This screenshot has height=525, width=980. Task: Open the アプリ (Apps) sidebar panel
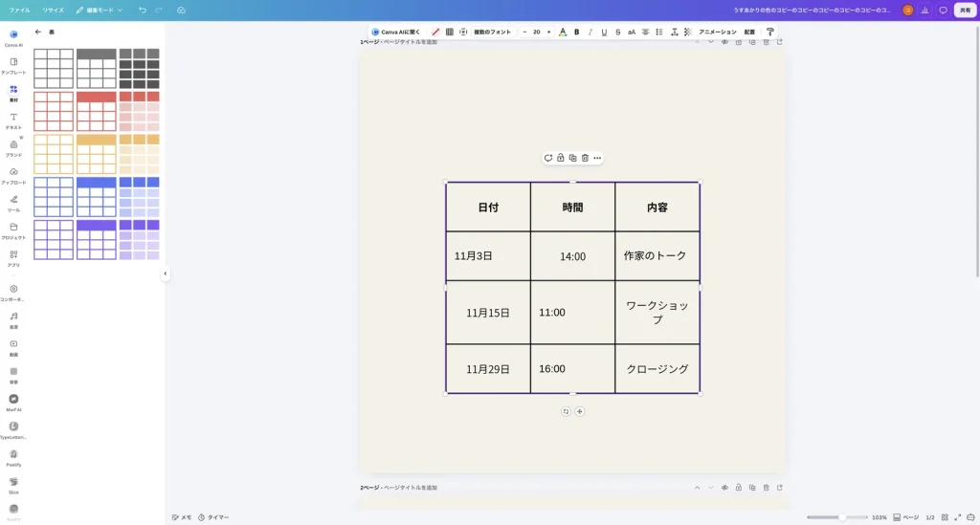pyautogui.click(x=13, y=258)
